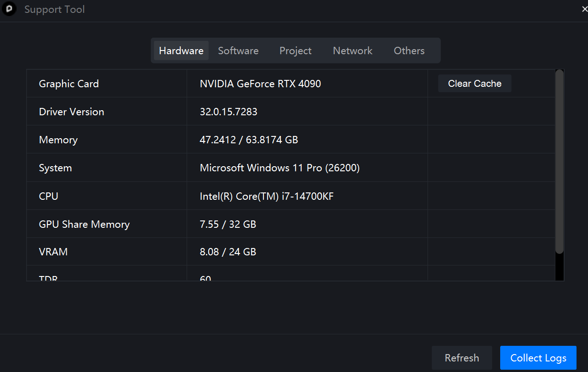Click the Support Tool window title
Image resolution: width=588 pixels, height=372 pixels.
pyautogui.click(x=54, y=10)
